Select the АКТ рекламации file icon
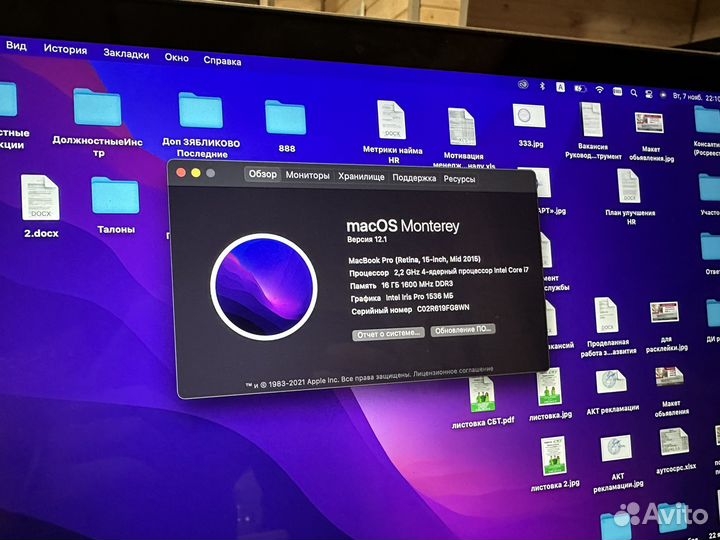The height and width of the screenshot is (540, 720). (x=611, y=382)
